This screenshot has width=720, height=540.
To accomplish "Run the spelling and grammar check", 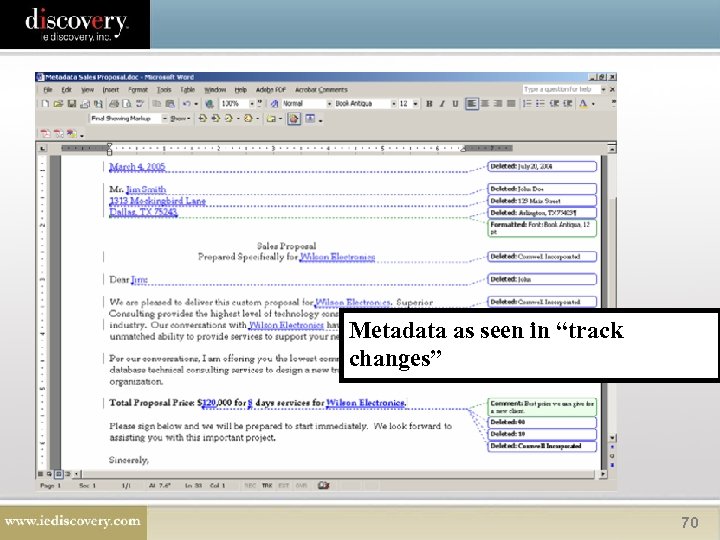I will tap(141, 104).
